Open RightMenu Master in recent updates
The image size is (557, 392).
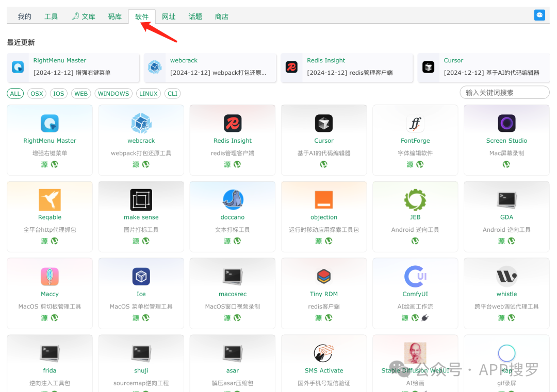click(x=73, y=67)
